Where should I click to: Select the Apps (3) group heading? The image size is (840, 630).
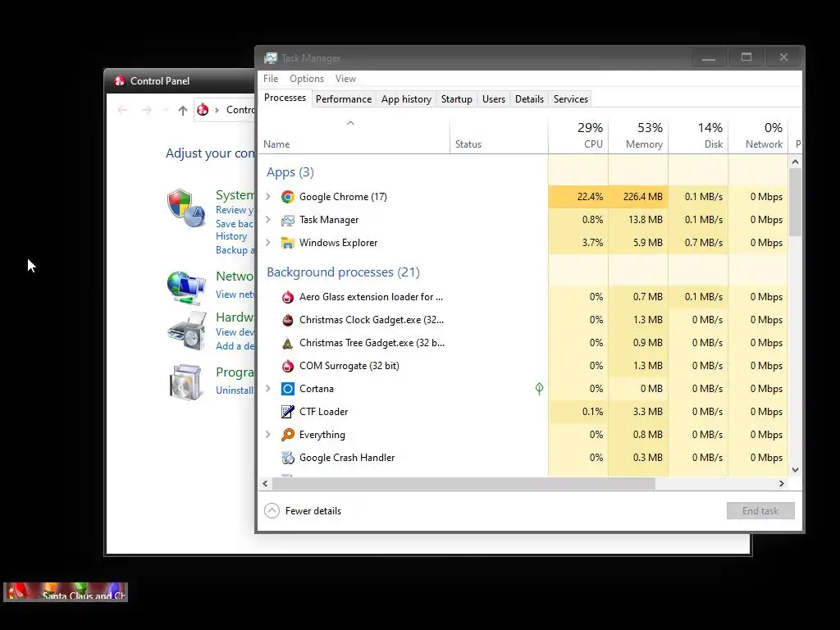[x=290, y=172]
